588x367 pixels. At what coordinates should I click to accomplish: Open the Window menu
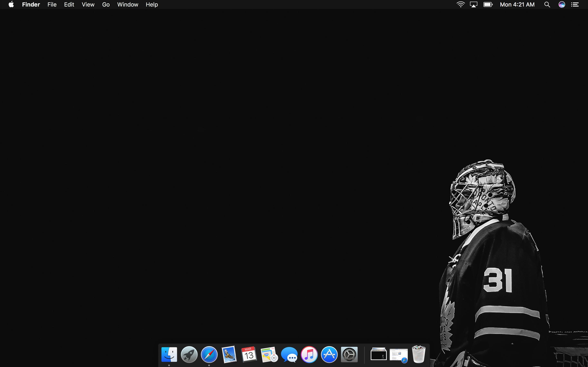(128, 5)
